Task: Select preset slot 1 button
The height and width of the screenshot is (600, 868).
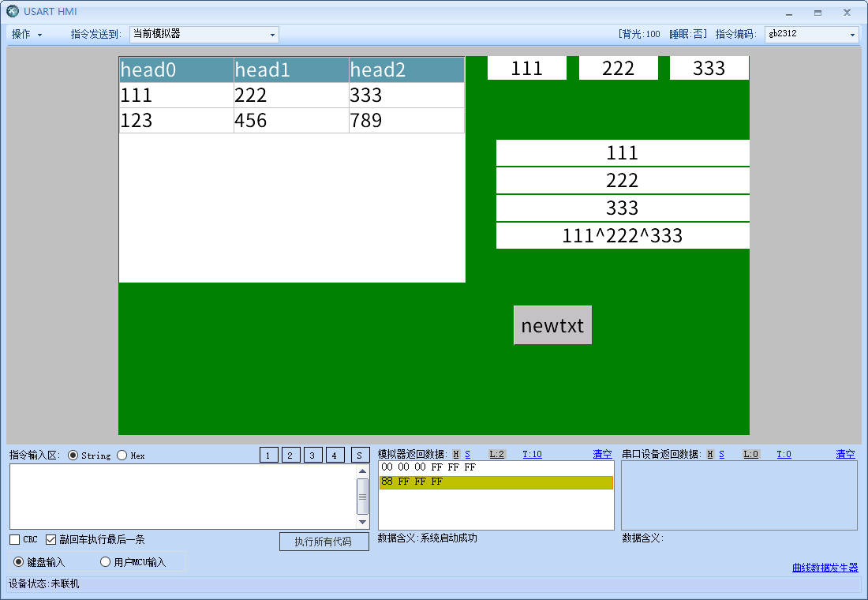Action: (269, 455)
